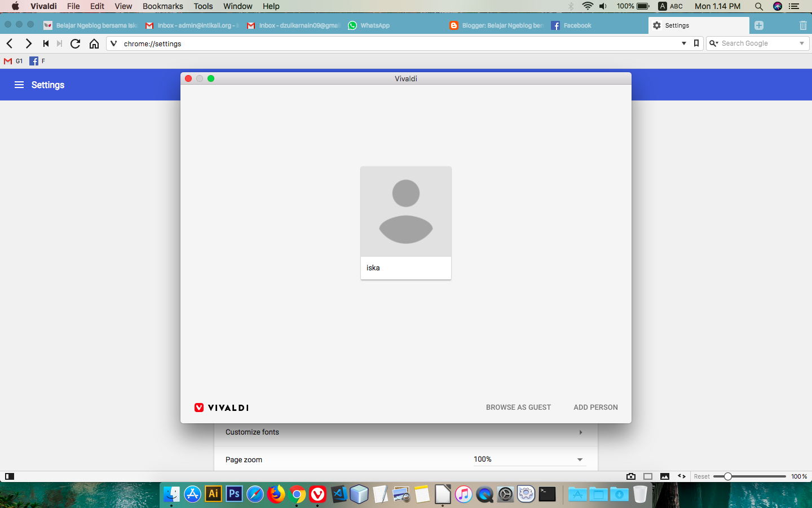Select the iska profile thumbnail
This screenshot has height=508, width=812.
point(405,212)
